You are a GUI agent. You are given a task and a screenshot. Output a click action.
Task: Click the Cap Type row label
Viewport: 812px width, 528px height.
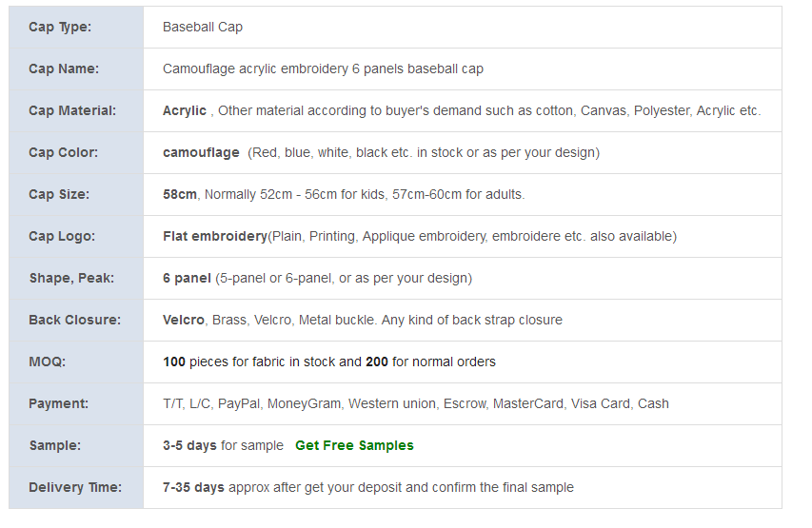coord(60,27)
